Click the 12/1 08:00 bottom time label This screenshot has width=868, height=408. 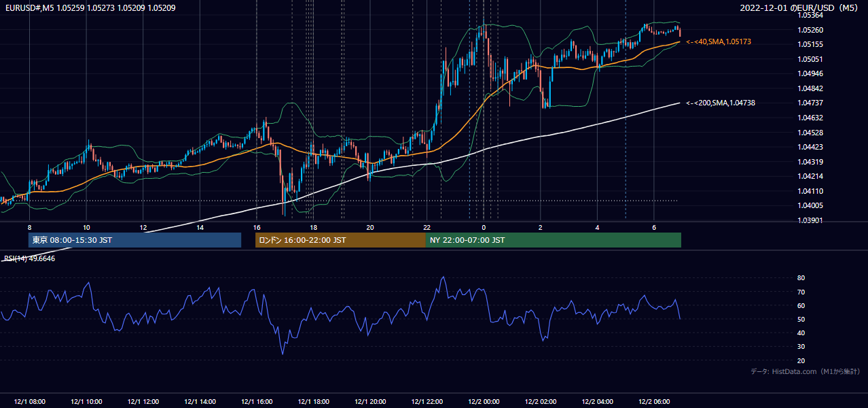coord(29,402)
